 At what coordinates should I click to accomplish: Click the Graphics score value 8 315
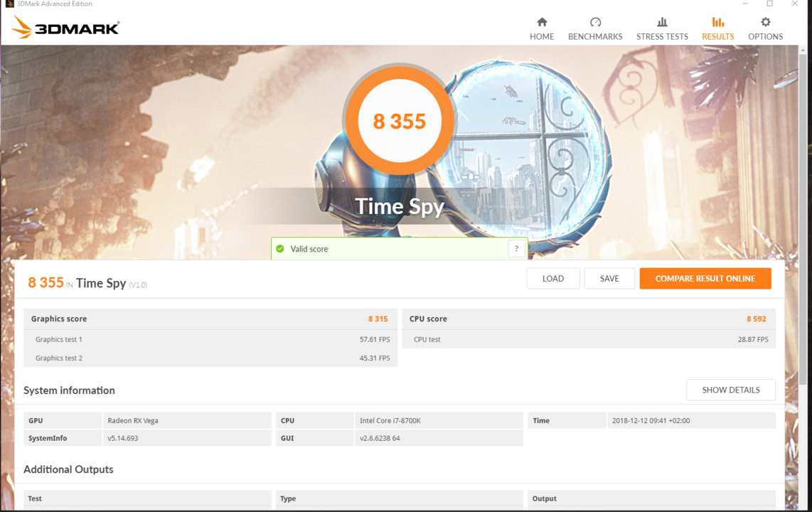pos(378,319)
